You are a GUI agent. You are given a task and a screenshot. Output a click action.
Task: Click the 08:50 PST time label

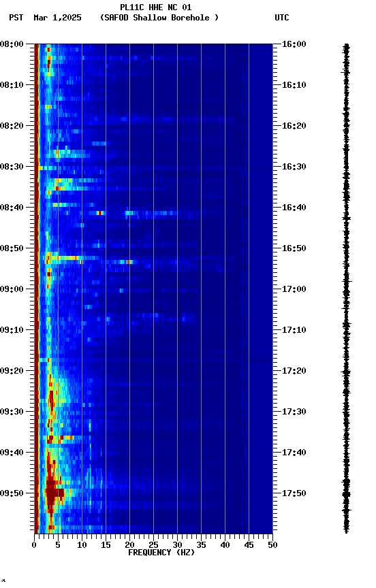(12, 248)
